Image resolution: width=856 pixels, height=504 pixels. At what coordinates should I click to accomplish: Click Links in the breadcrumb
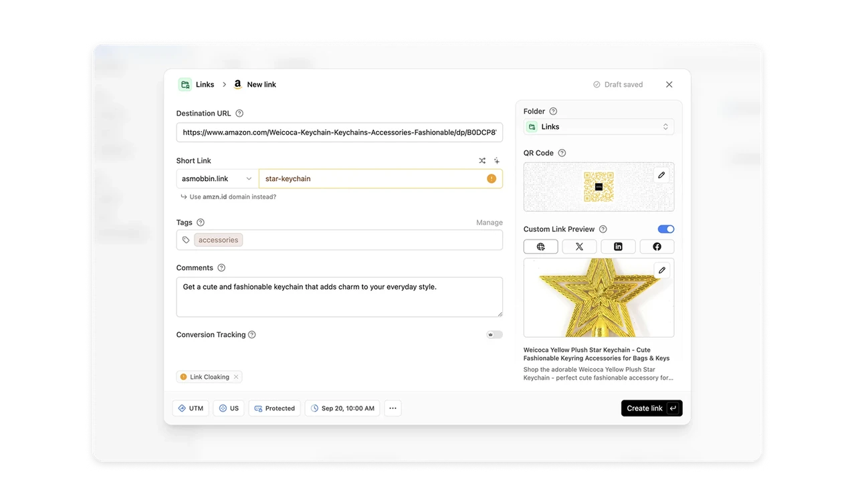click(x=205, y=85)
